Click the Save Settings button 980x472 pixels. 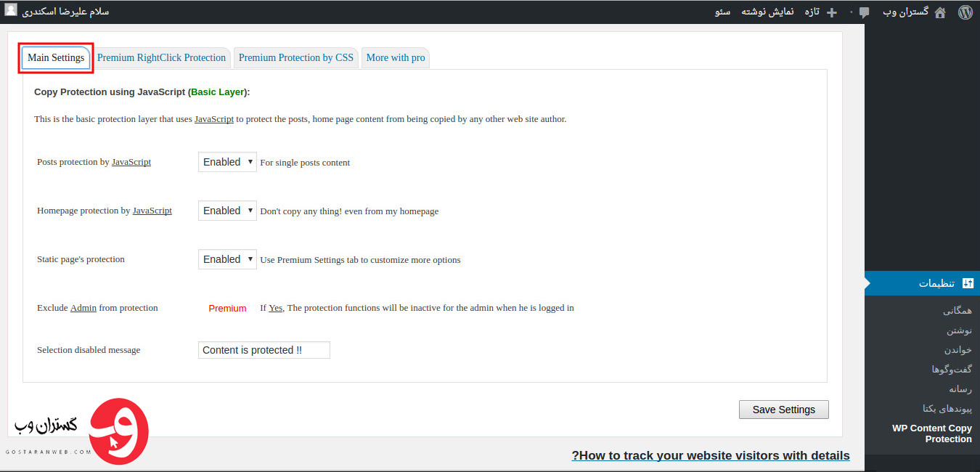point(783,410)
